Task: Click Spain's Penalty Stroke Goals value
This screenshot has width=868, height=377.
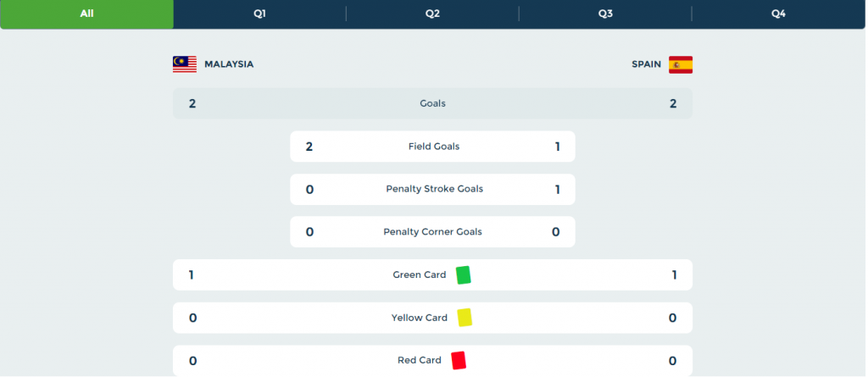Action: pos(557,189)
